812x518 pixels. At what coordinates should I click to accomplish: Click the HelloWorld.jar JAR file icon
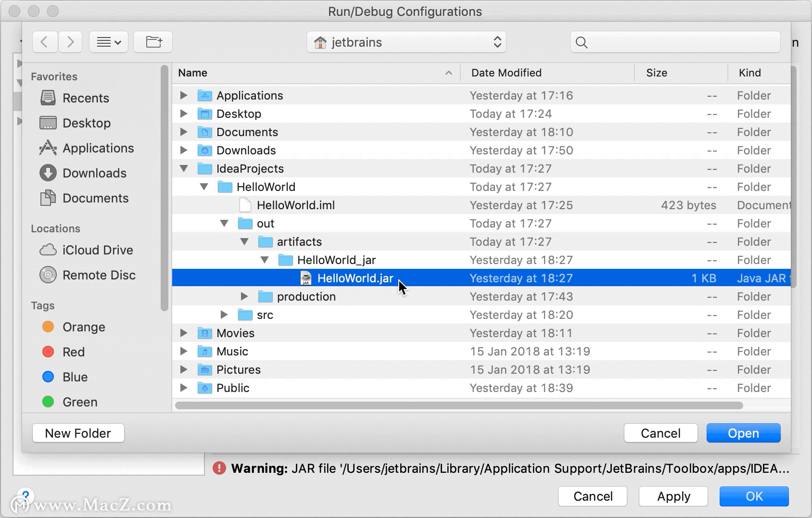(305, 278)
